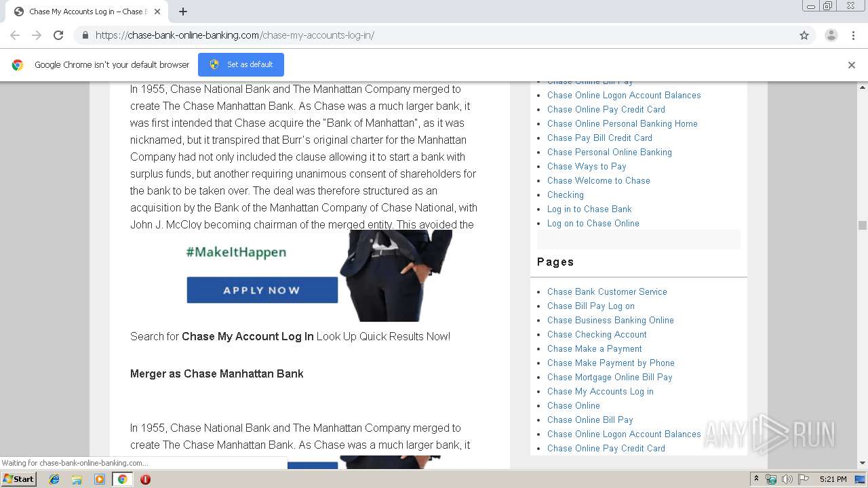Click the scrollbar down arrow

(863, 463)
